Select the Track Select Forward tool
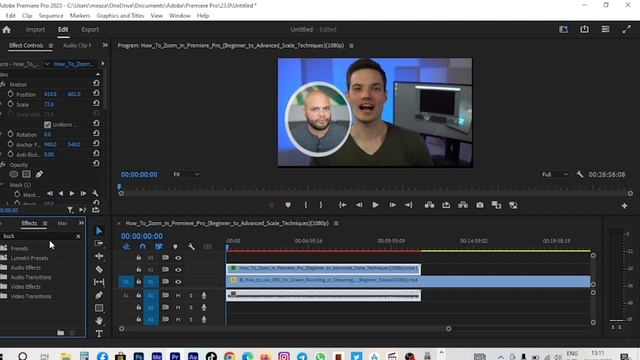 (x=99, y=243)
